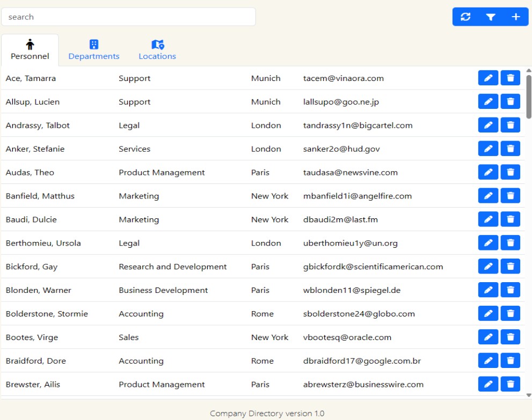Edit Gay Bickford's personnel entry
Image resolution: width=532 pixels, height=420 pixels.
pos(488,267)
